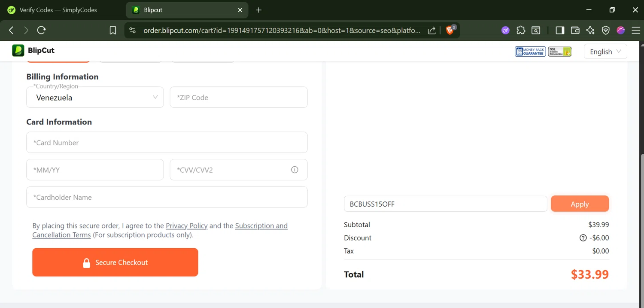
Task: Reload the current page
Action: (41, 30)
